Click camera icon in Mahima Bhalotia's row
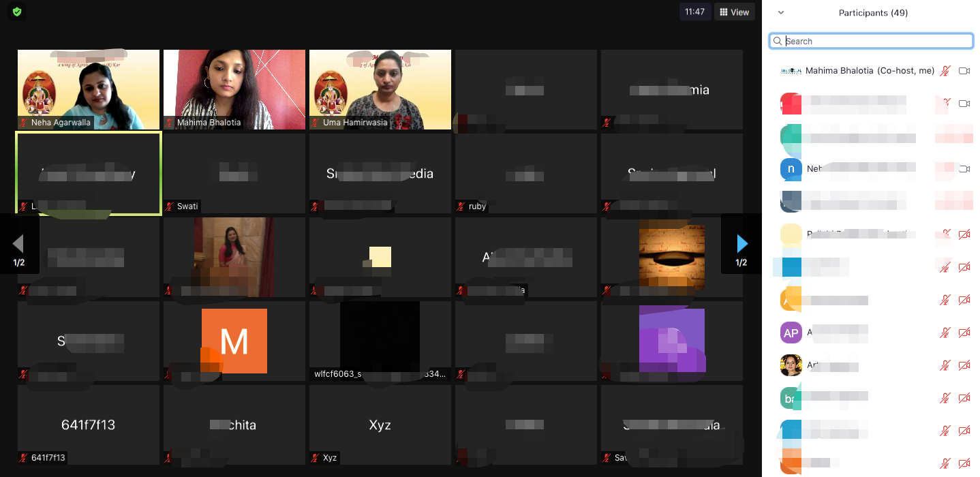 (x=964, y=71)
